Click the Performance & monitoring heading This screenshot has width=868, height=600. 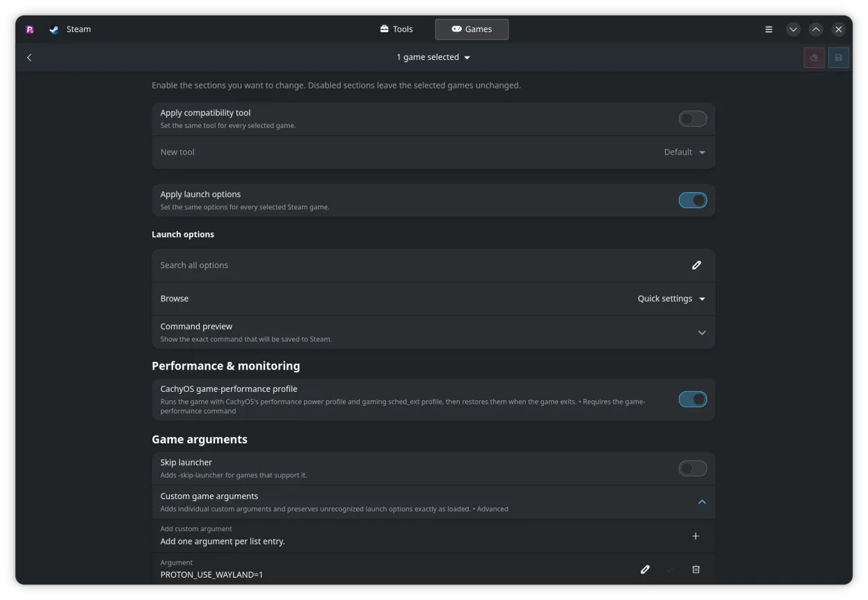tap(226, 366)
